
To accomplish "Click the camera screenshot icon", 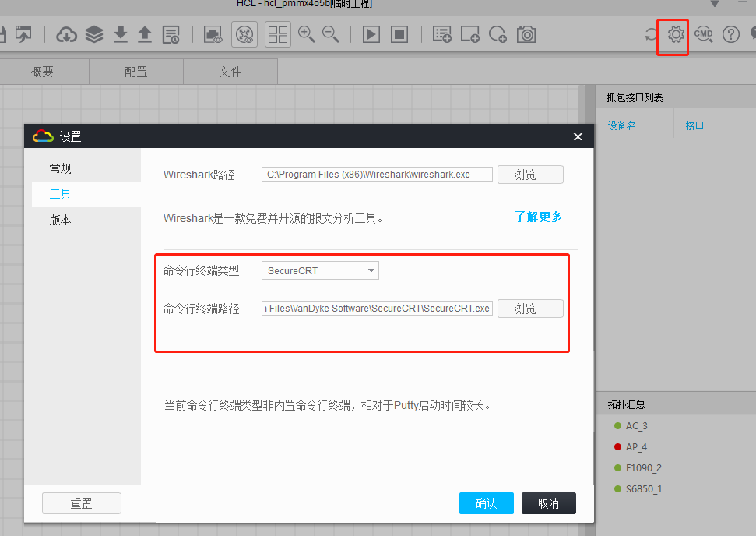I will pos(526,35).
